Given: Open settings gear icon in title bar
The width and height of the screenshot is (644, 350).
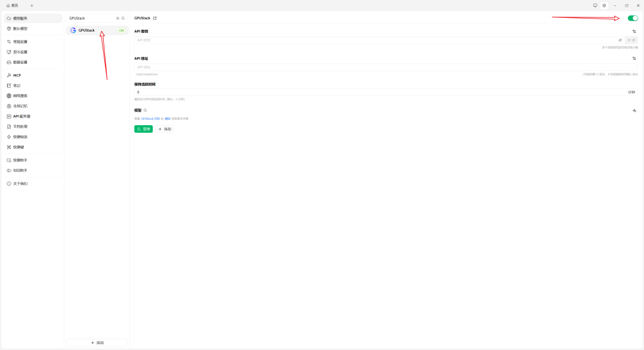Looking at the screenshot, I should pos(604,5).
